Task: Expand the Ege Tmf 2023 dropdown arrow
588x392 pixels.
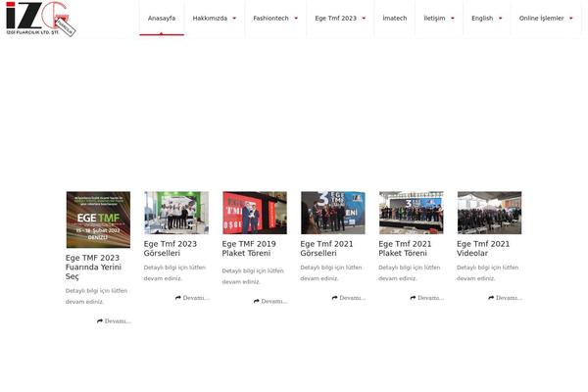Action: (x=364, y=19)
